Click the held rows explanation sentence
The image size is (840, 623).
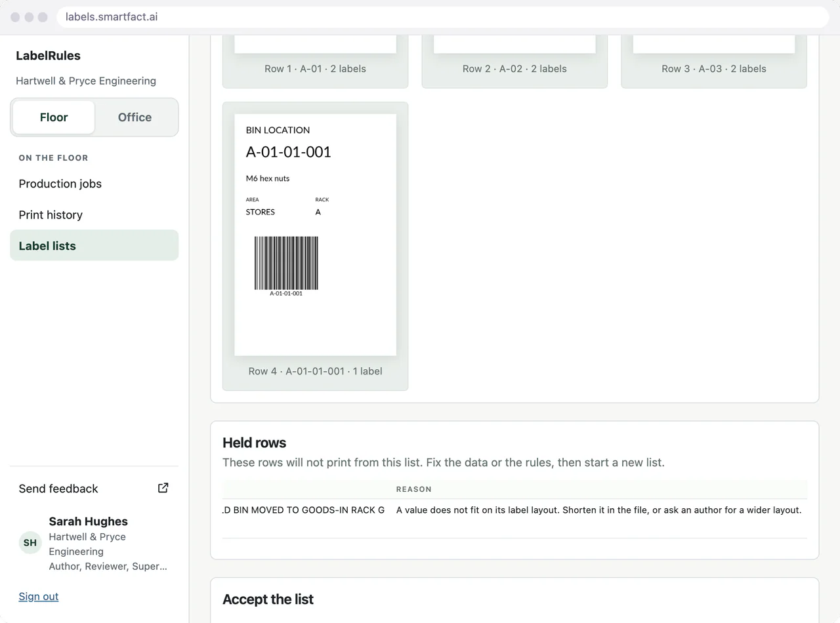coord(444,462)
